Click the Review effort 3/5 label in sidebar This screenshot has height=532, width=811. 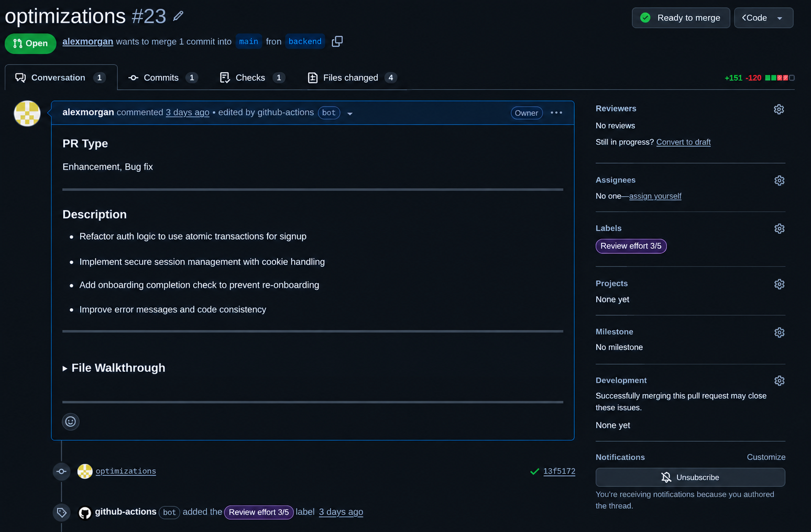click(631, 246)
